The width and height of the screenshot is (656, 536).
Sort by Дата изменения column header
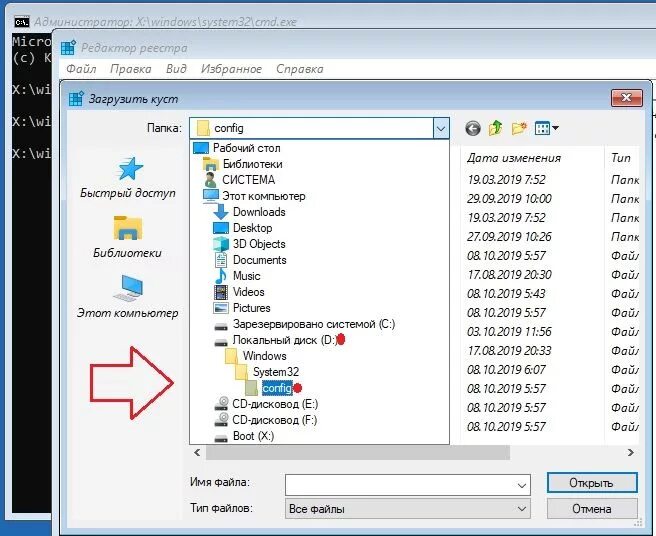click(514, 158)
